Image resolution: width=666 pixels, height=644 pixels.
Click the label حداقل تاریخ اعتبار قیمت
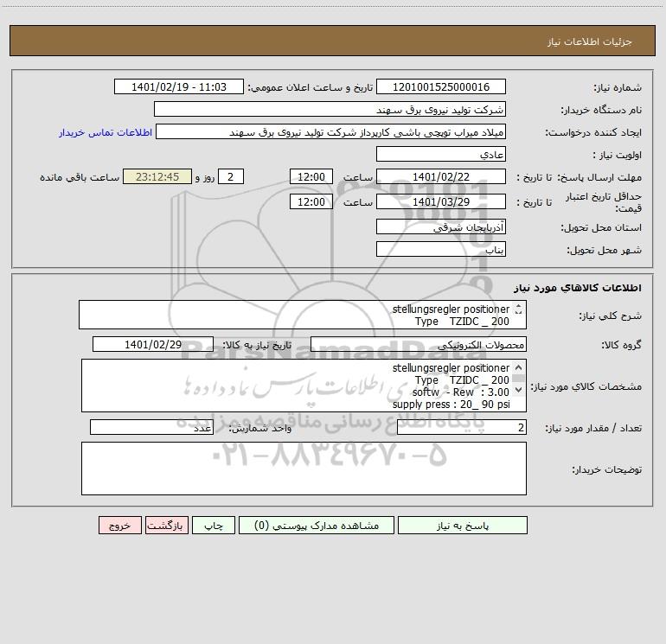(x=604, y=202)
